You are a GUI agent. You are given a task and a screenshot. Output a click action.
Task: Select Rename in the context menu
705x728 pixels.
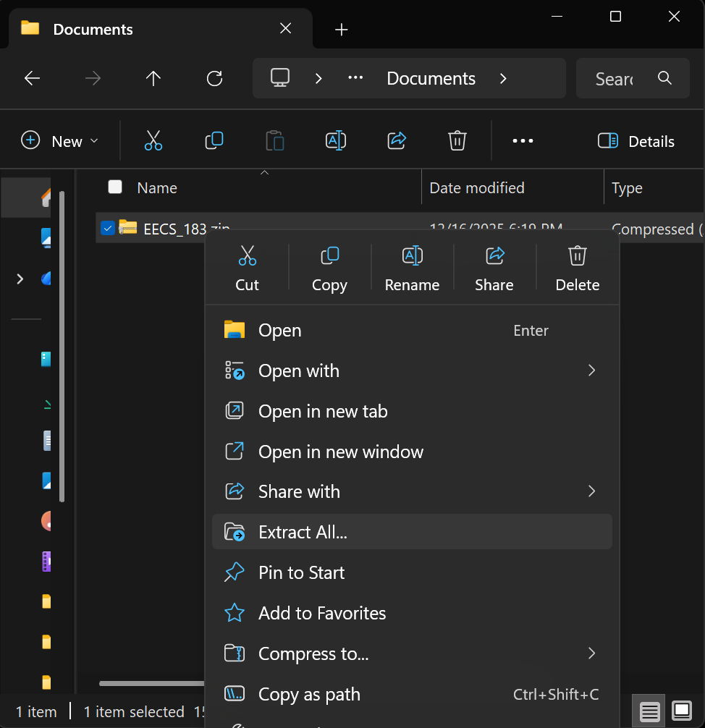(x=412, y=268)
